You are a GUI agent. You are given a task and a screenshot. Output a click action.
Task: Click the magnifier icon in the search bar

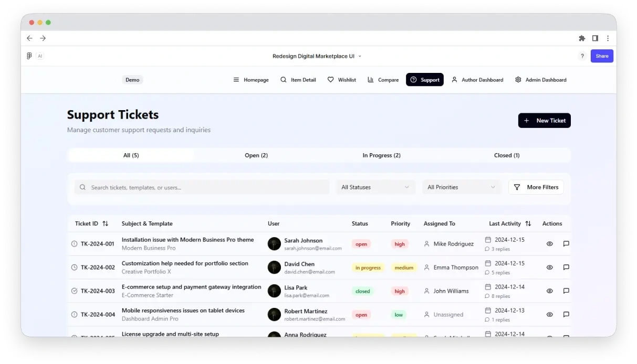[82, 187]
